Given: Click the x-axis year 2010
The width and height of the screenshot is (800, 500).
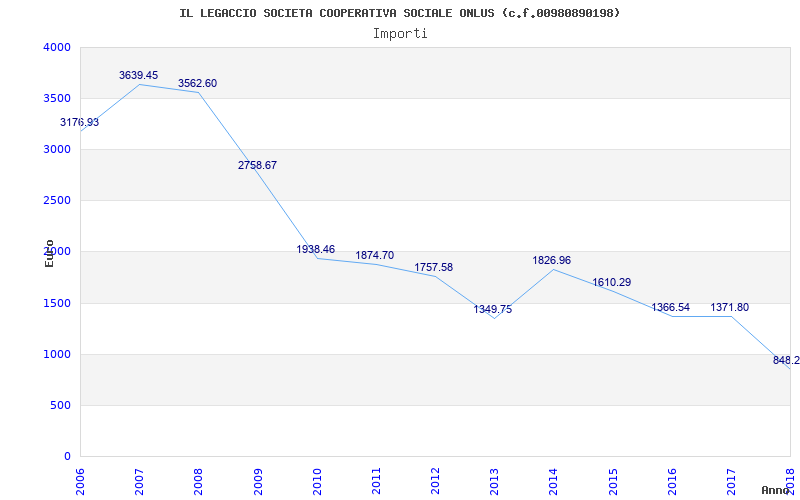Looking at the screenshot, I should [x=317, y=483].
